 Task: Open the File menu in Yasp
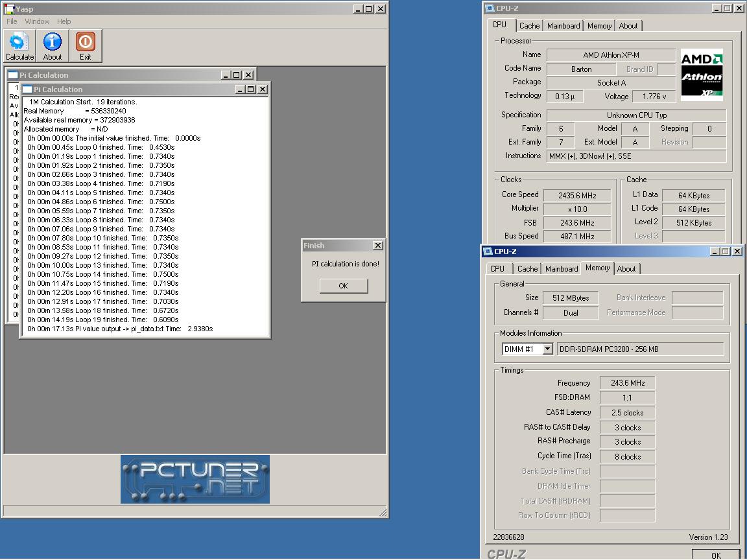[12, 21]
